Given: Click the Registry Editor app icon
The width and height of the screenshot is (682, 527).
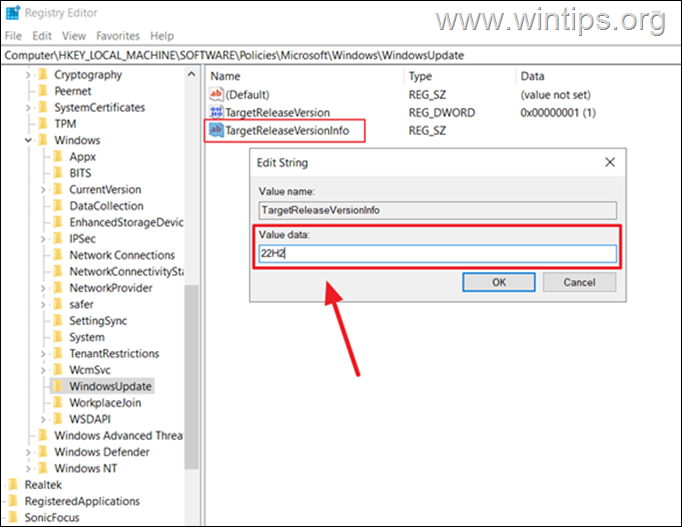Looking at the screenshot, I should tap(13, 13).
